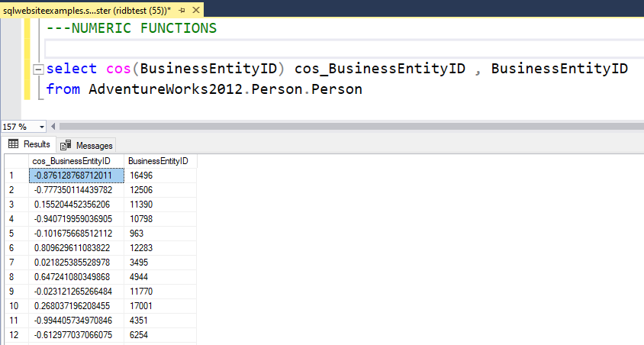Select cell -0.023121265266484
The width and height of the screenshot is (644, 345).
pyautogui.click(x=76, y=292)
